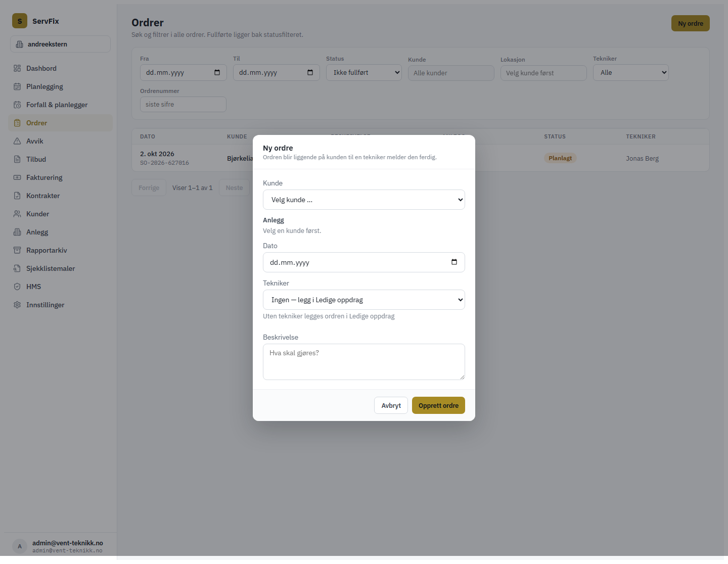Click the Innstillinger gear icon
The height and width of the screenshot is (564, 728).
(17, 305)
